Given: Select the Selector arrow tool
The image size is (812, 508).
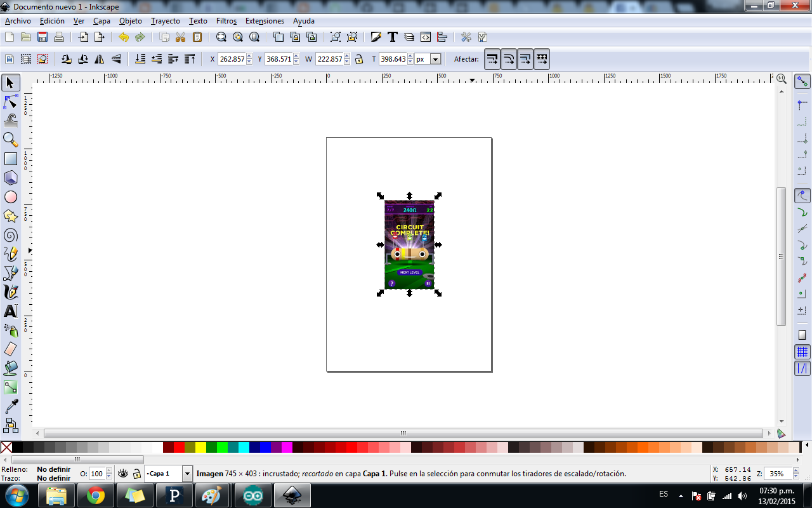Looking at the screenshot, I should 11,83.
